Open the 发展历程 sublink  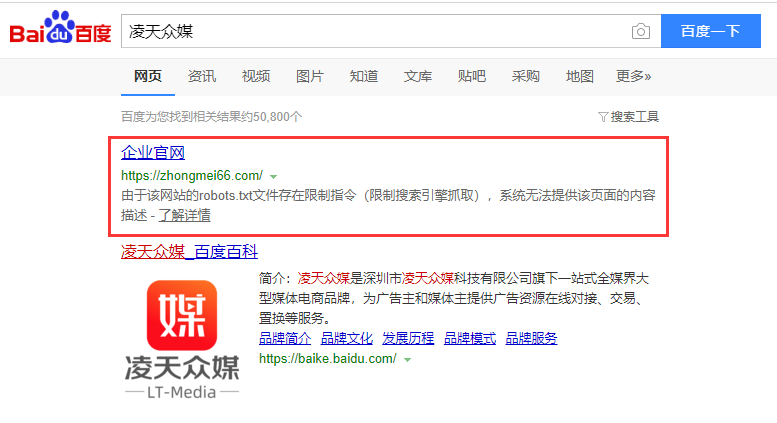click(408, 339)
